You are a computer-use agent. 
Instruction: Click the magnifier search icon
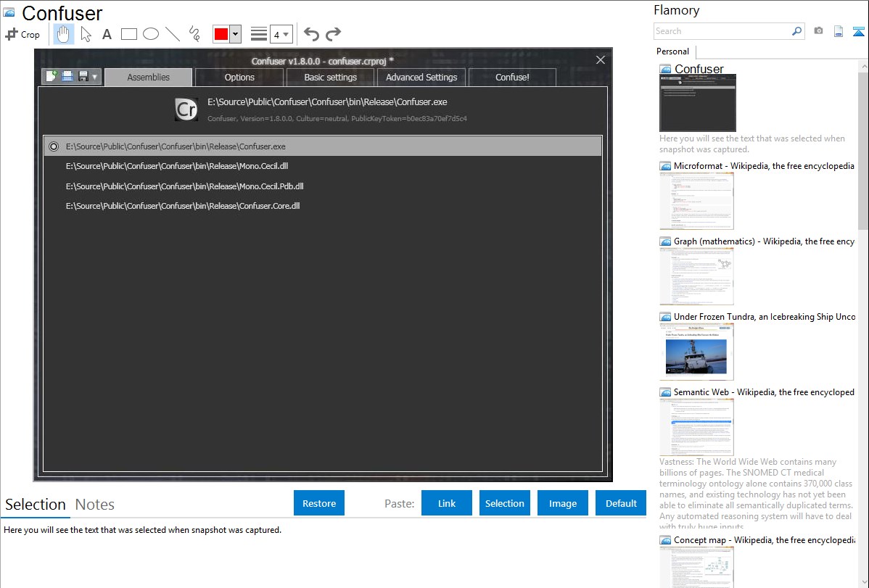(x=796, y=31)
